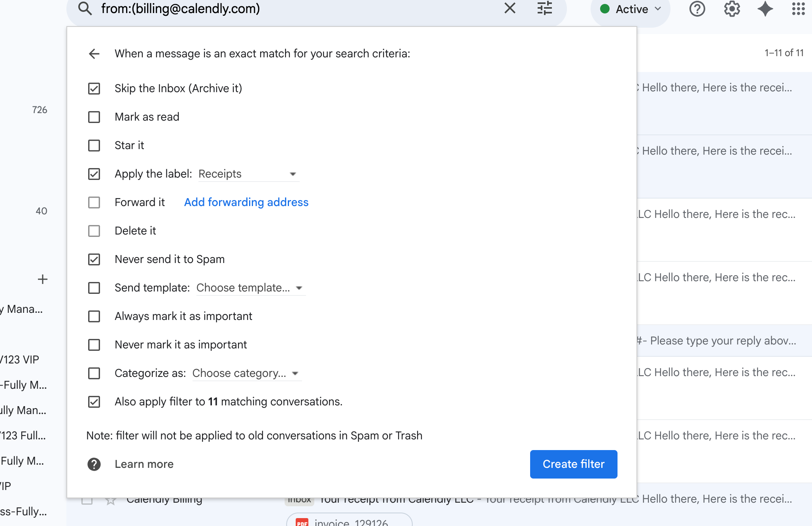The height and width of the screenshot is (526, 812).
Task: Toggle Always mark it as important
Action: pos(94,316)
